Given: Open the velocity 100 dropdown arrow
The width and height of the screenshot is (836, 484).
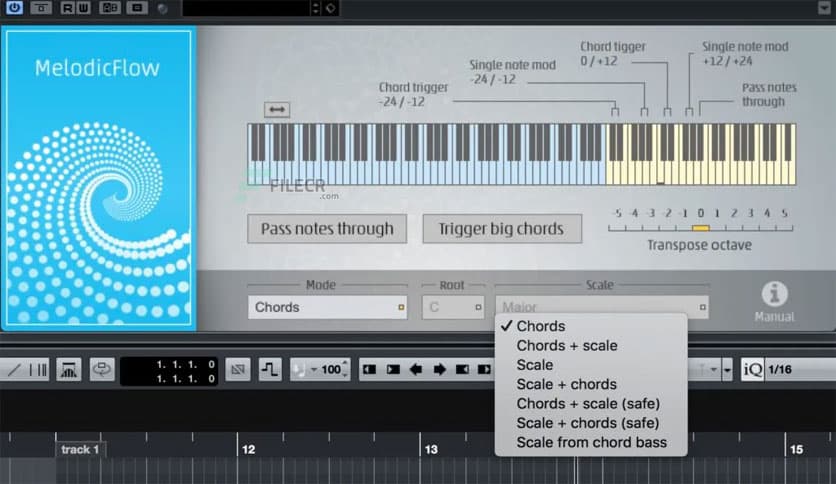Looking at the screenshot, I should point(314,370).
